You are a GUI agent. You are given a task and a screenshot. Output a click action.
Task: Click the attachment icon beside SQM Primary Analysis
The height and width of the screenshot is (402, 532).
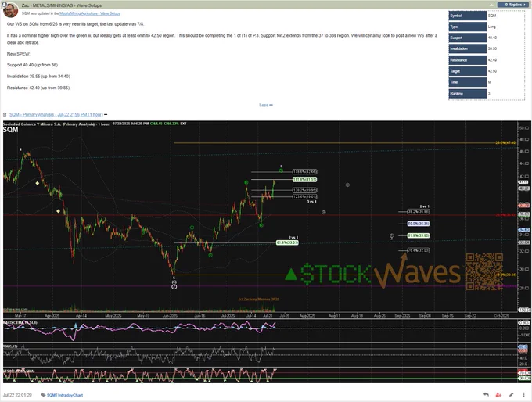pyautogui.click(x=5, y=115)
